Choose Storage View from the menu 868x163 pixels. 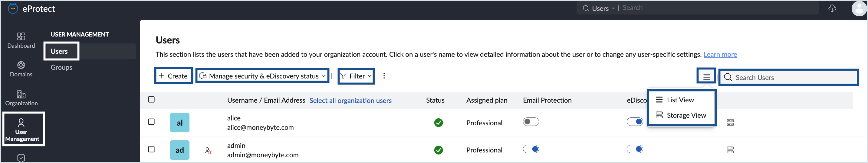[x=681, y=115]
